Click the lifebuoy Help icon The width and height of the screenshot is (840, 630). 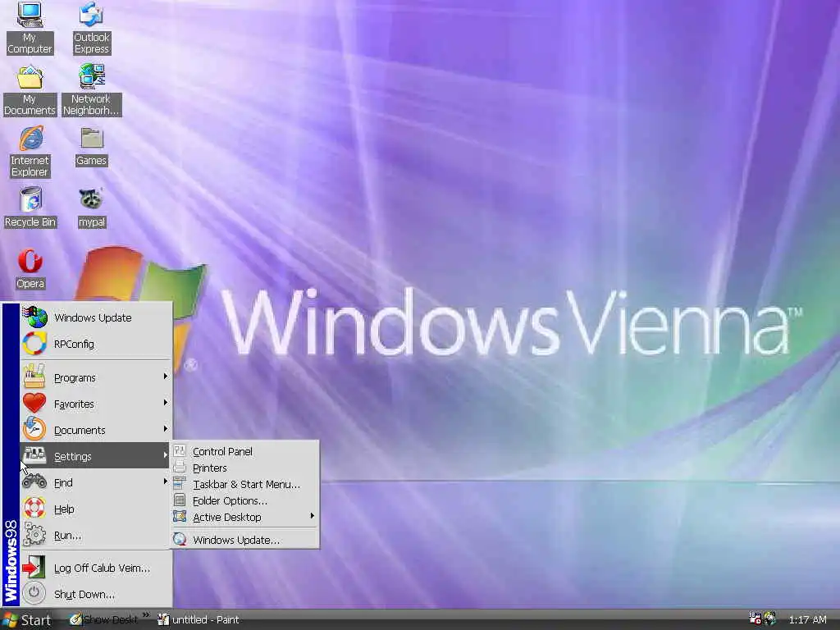tap(34, 509)
